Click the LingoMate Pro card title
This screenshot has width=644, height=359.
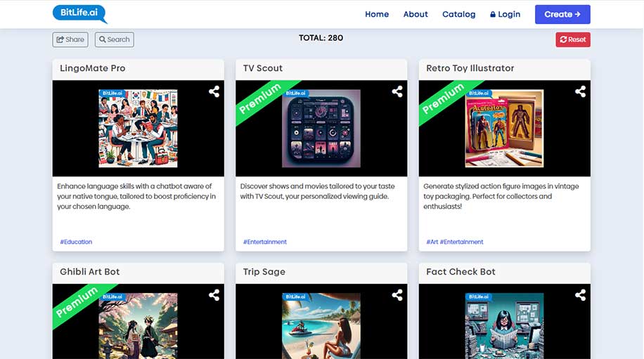pos(92,68)
